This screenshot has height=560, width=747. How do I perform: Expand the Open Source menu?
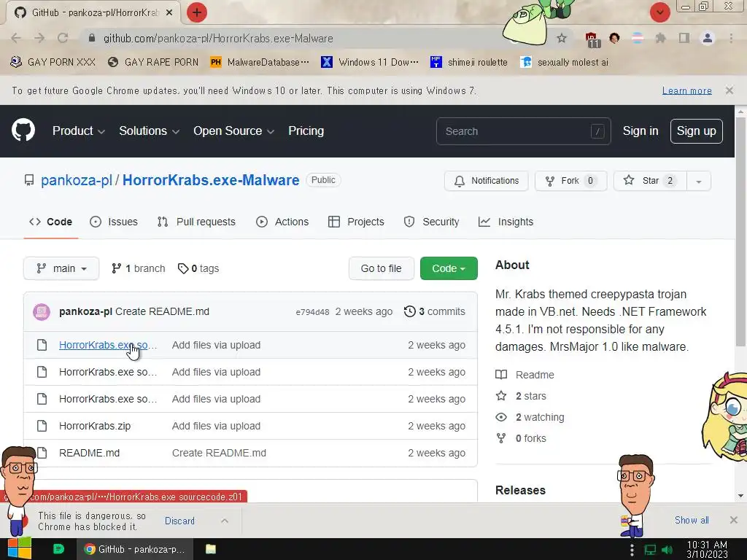tap(234, 131)
